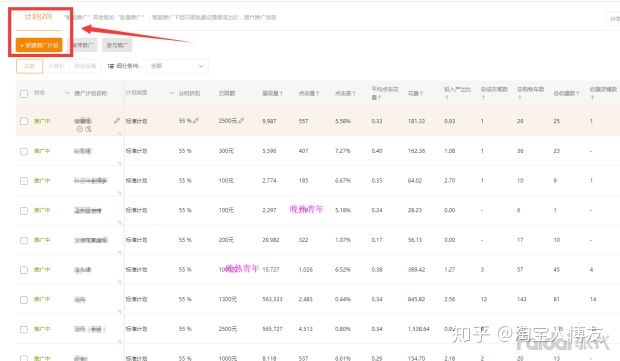
Task: Select the first orange-outlined view tab
Action: click(29, 66)
